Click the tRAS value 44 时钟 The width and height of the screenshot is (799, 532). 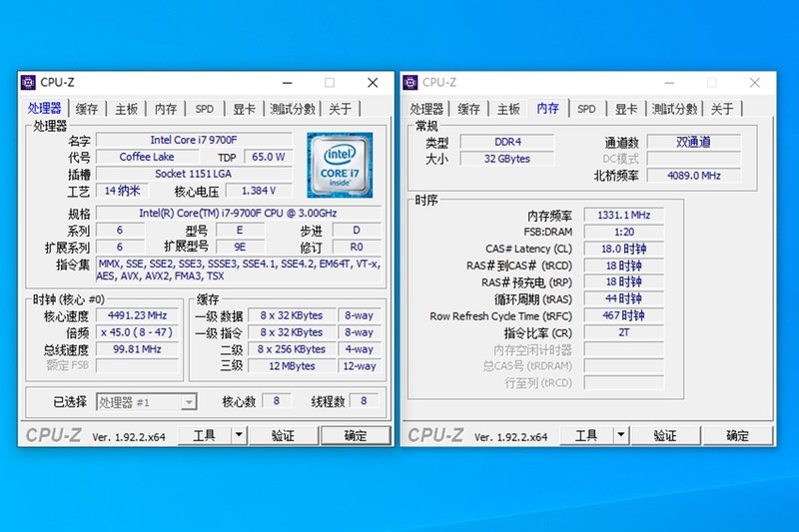point(623,298)
